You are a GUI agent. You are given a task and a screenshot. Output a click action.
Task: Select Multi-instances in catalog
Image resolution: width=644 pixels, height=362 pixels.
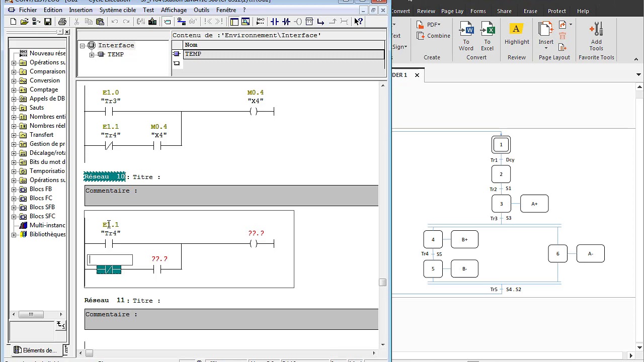(47, 225)
